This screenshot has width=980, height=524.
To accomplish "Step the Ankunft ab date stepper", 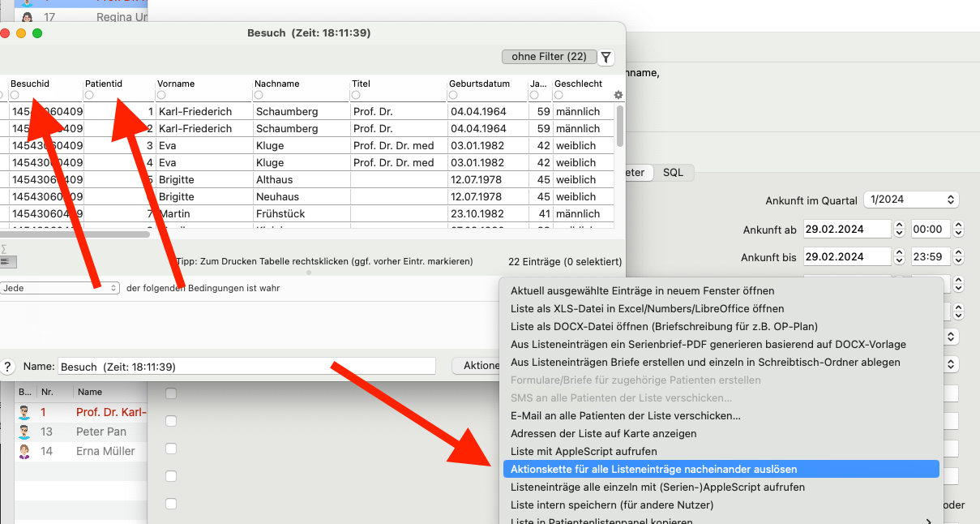I will click(x=899, y=229).
